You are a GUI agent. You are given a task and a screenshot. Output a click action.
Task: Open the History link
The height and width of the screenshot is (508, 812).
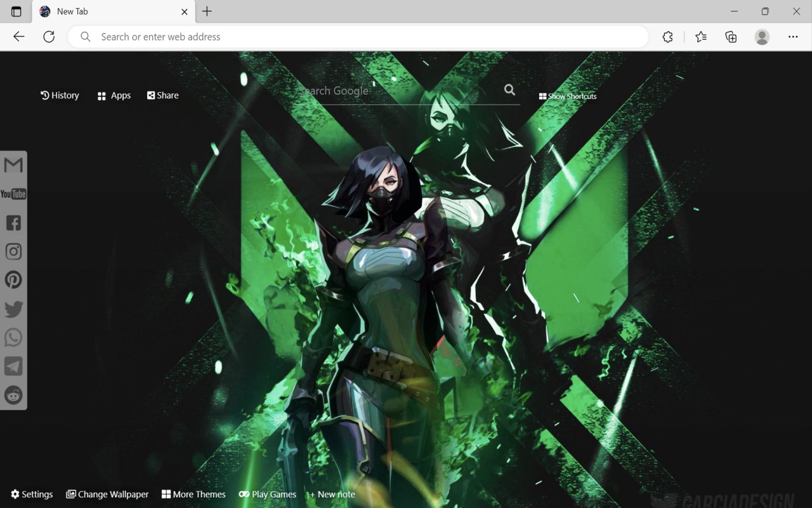(x=60, y=95)
